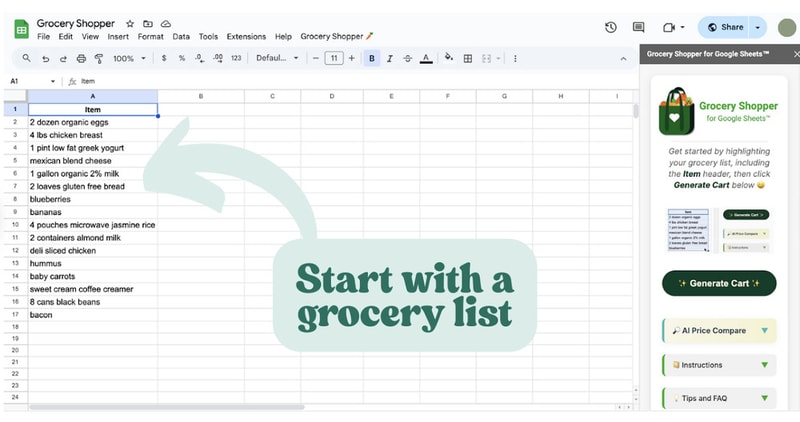Click the Share button
The width and height of the screenshot is (800, 422).
pos(725,27)
